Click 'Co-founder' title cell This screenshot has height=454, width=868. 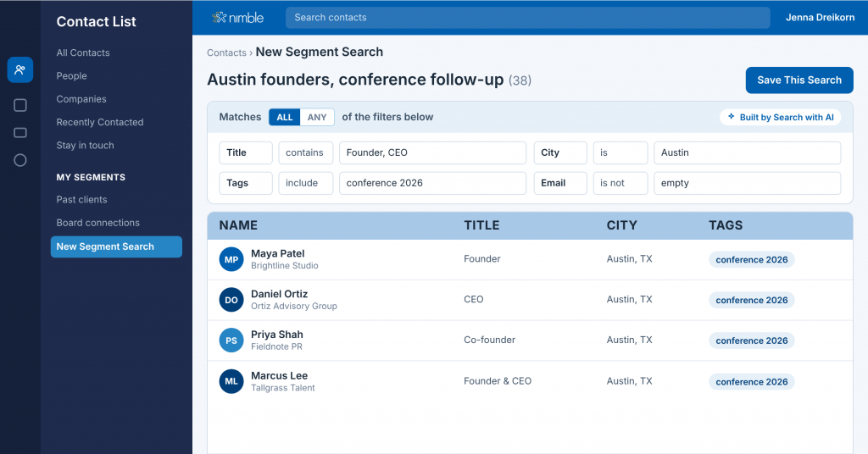[x=489, y=340]
